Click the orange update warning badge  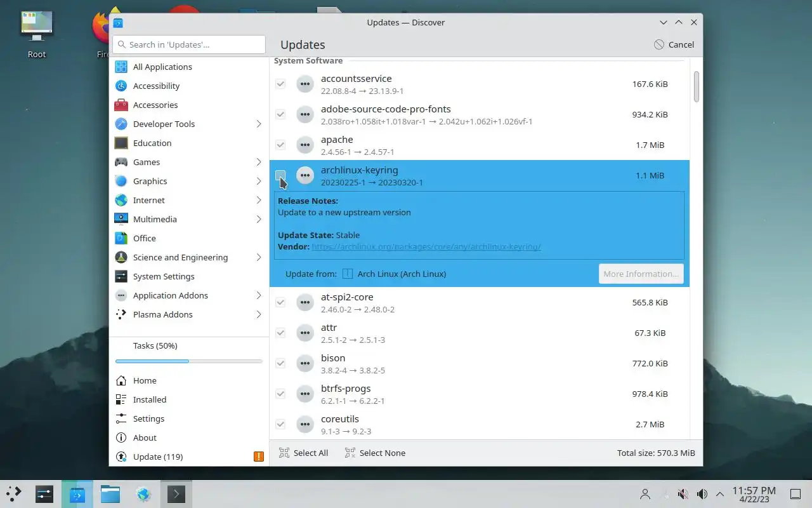coord(258,457)
